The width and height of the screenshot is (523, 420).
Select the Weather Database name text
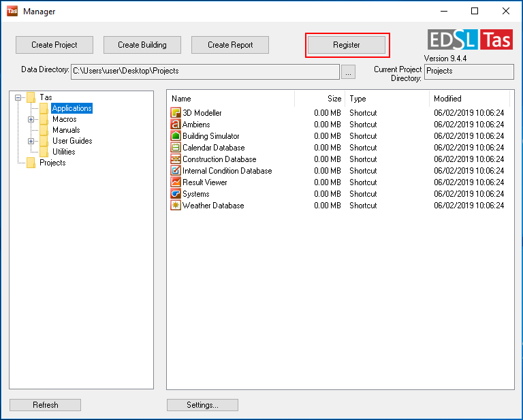[213, 206]
